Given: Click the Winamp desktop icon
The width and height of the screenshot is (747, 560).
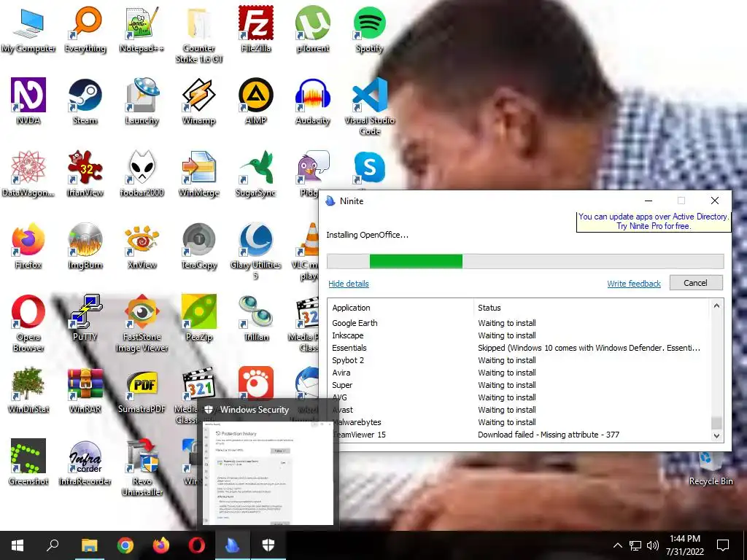Looking at the screenshot, I should [x=198, y=101].
